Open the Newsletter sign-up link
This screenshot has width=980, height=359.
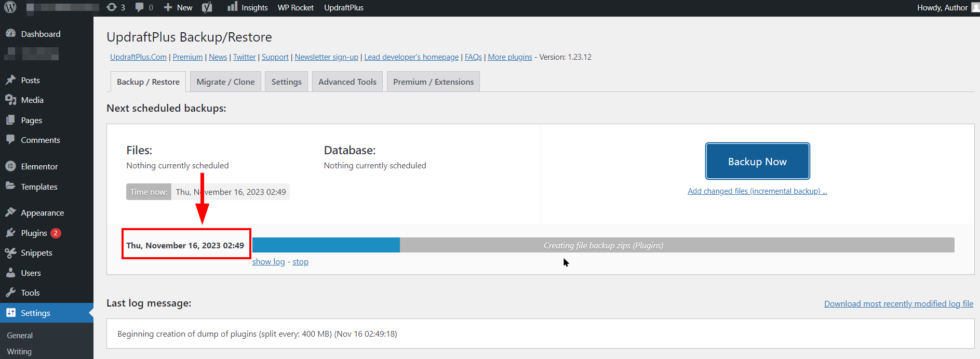click(x=326, y=57)
